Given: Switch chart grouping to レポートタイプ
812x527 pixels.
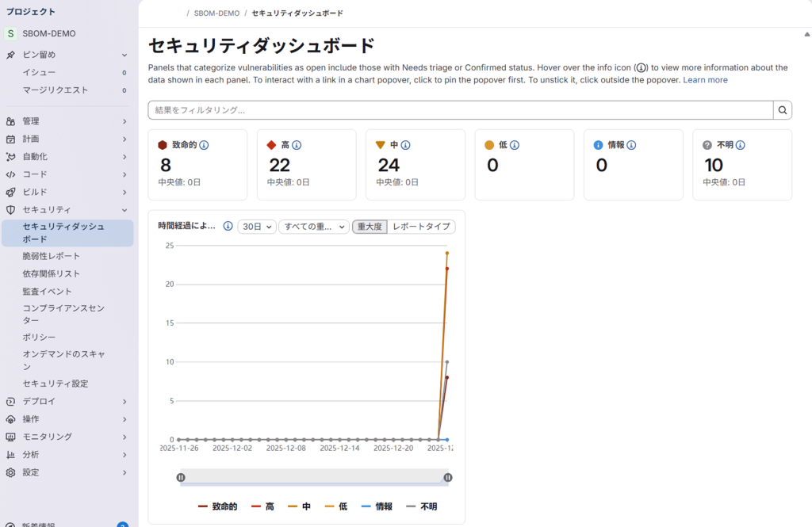Looking at the screenshot, I should pyautogui.click(x=421, y=226).
